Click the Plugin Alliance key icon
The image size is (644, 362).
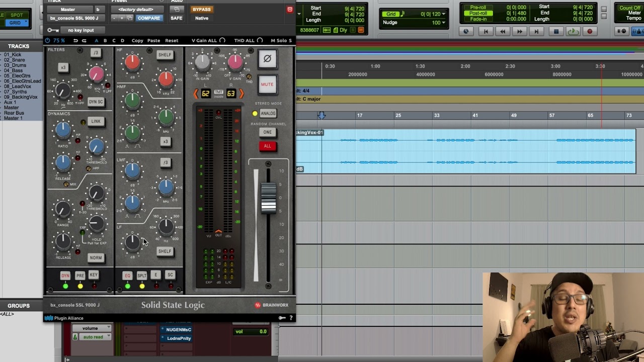282,318
